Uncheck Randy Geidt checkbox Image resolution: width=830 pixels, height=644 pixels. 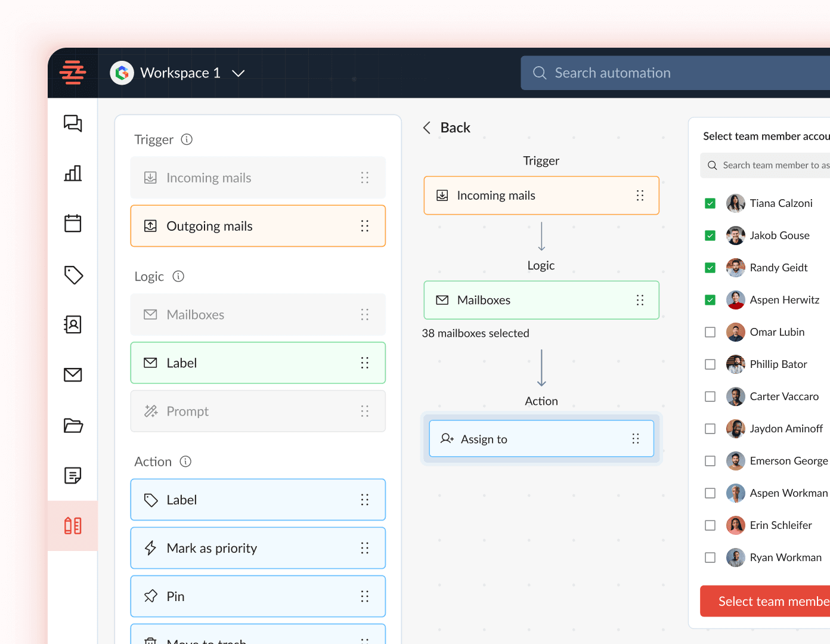click(710, 268)
